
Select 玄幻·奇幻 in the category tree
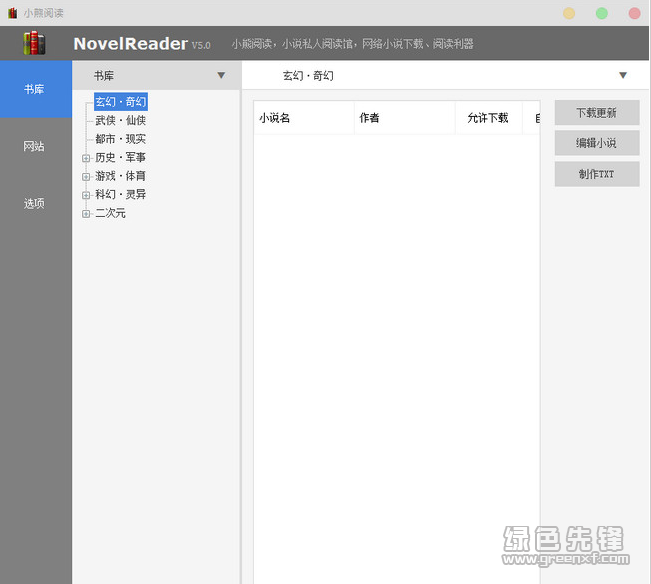click(x=120, y=102)
